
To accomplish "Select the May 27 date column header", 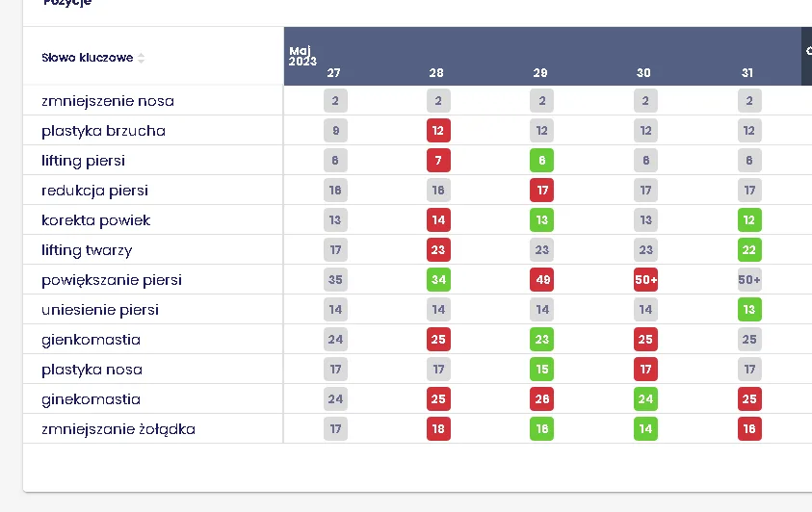I will click(x=333, y=73).
